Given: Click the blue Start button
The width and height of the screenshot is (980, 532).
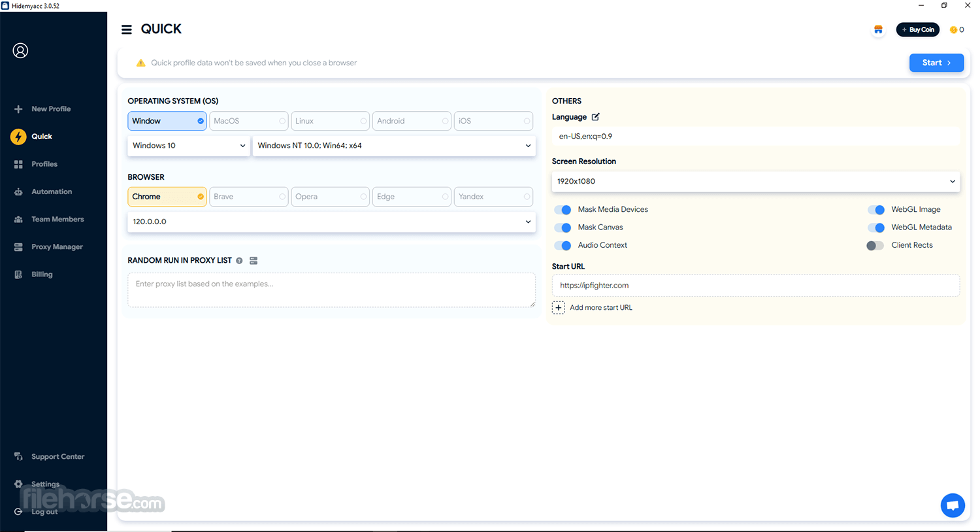Looking at the screenshot, I should tap(936, 63).
